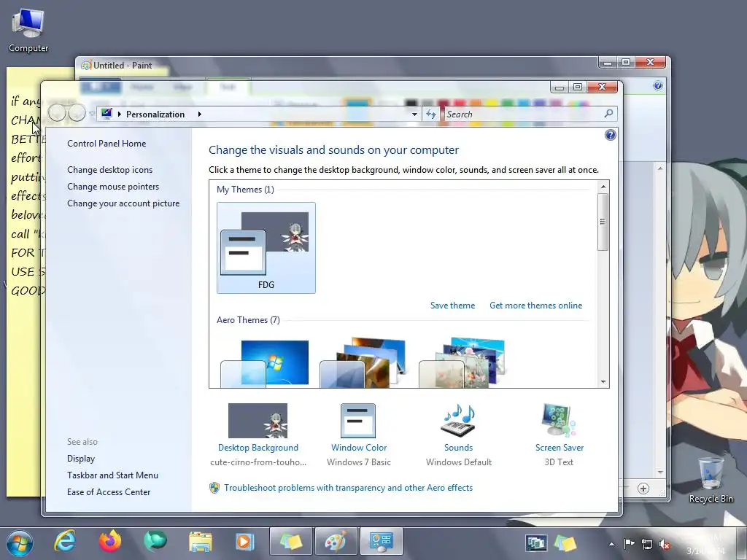The width and height of the screenshot is (747, 560).
Task: Open Troubleshoot problems with transparency link
Action: tap(348, 488)
